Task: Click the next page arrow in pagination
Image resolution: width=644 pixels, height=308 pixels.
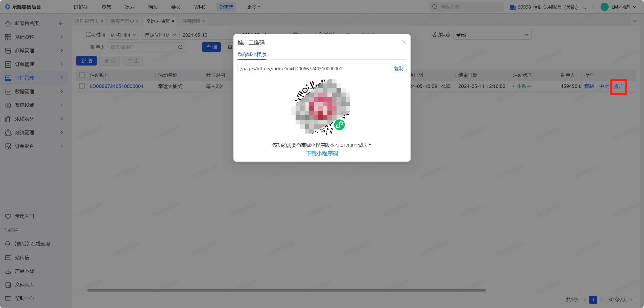Action: click(601, 300)
